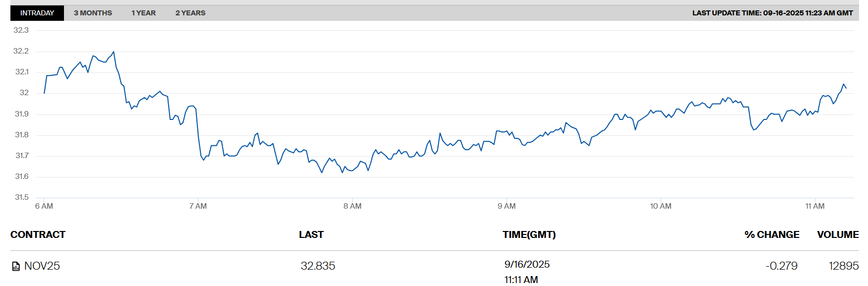Switch to the 3 MONTHS tab
This screenshot has width=868, height=286.
pos(93,13)
